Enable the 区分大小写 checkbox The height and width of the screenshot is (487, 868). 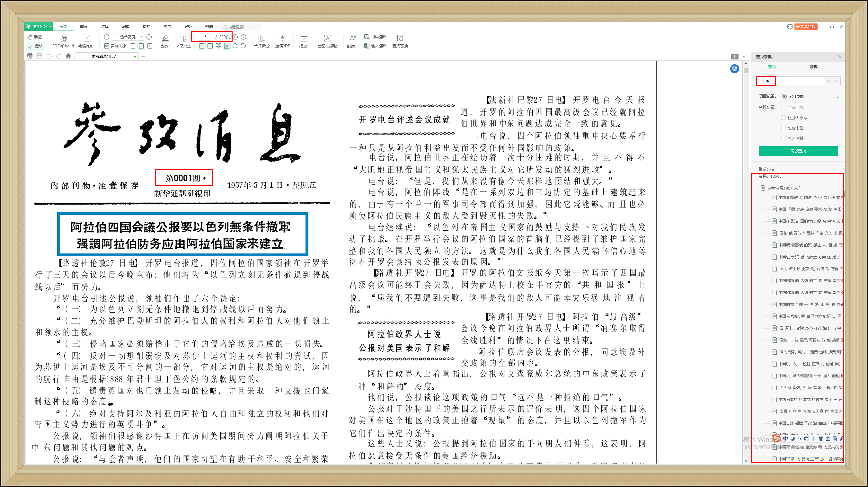coord(784,118)
